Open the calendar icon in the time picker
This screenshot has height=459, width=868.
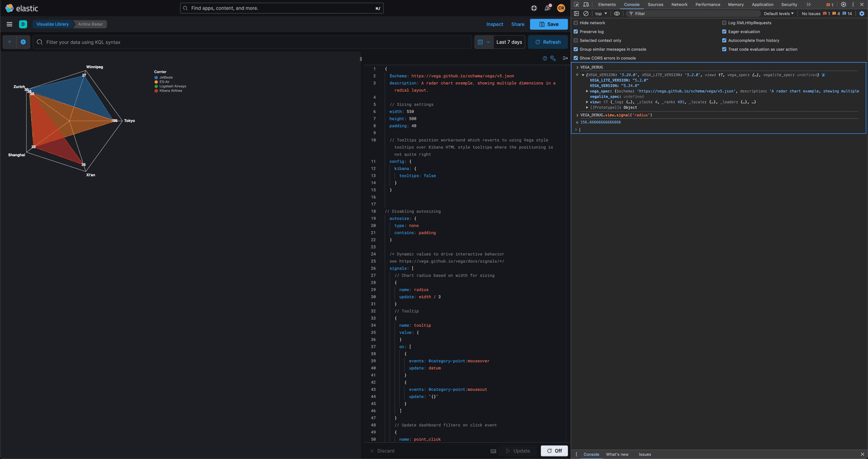click(480, 42)
